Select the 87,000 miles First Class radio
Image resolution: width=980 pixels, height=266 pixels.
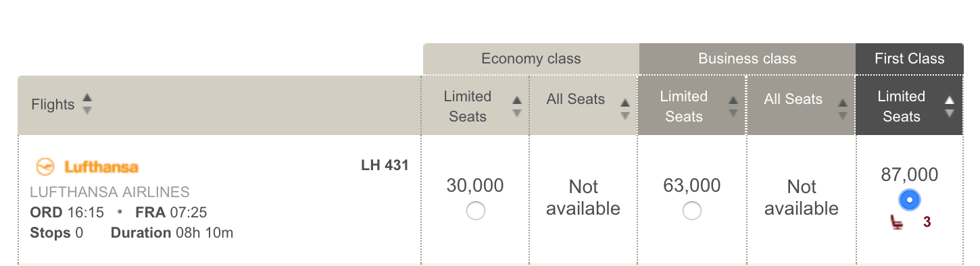pos(909,200)
